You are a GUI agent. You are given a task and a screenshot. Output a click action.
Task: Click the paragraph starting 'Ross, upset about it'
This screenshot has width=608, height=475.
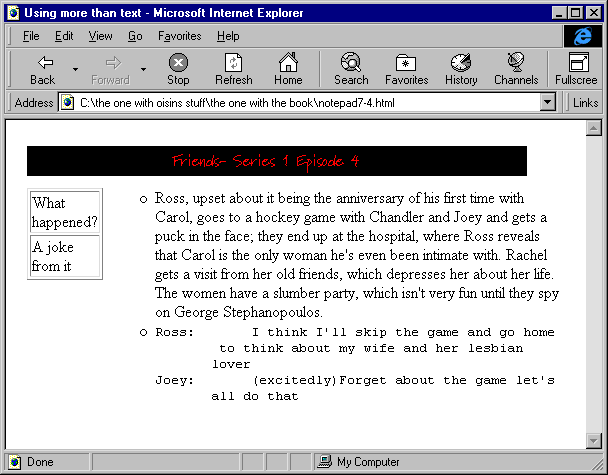357,255
